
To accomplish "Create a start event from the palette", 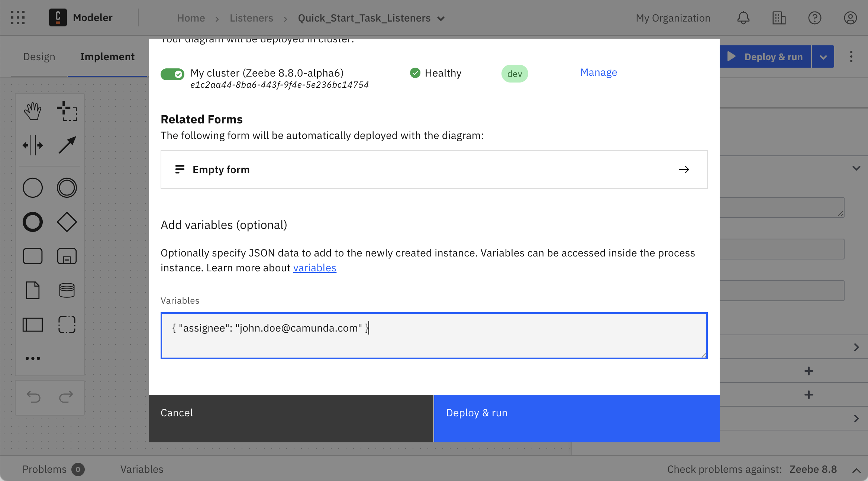I will [33, 188].
